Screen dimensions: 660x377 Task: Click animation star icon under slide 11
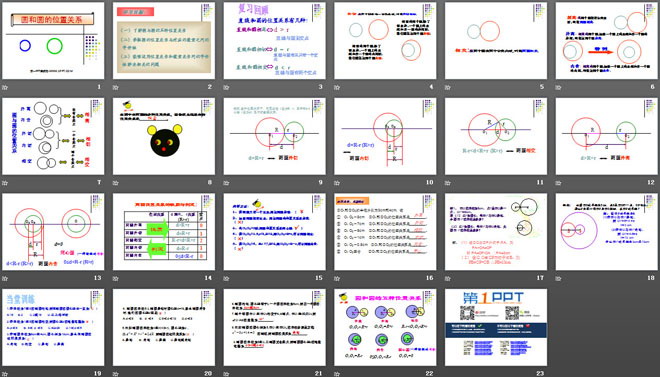pos(447,183)
